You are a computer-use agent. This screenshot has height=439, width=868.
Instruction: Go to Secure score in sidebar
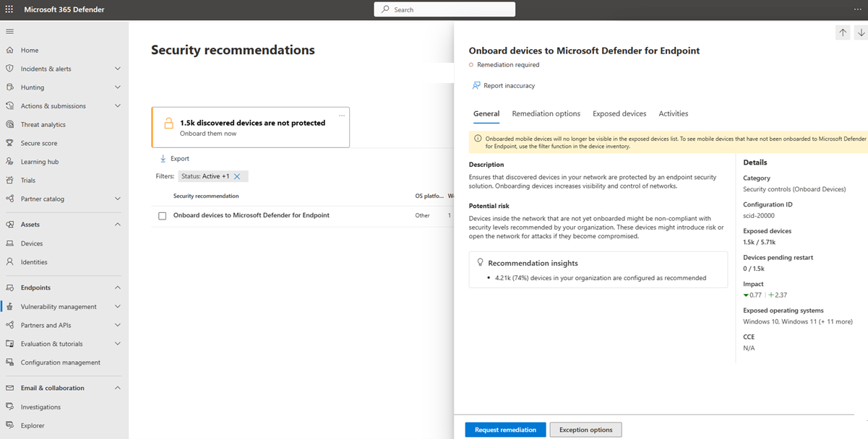point(38,143)
